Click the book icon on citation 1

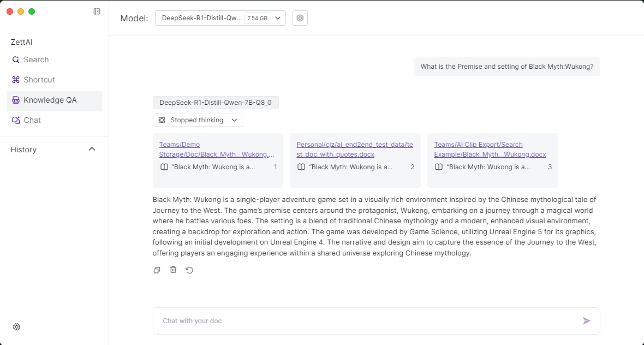(164, 167)
